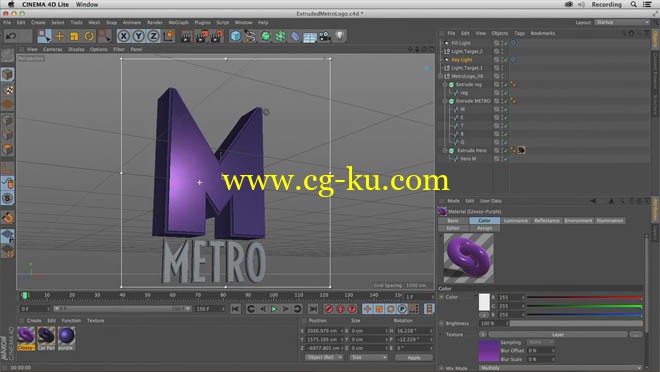Toggle autokeying red button
The image size is (660, 372).
coord(340,309)
